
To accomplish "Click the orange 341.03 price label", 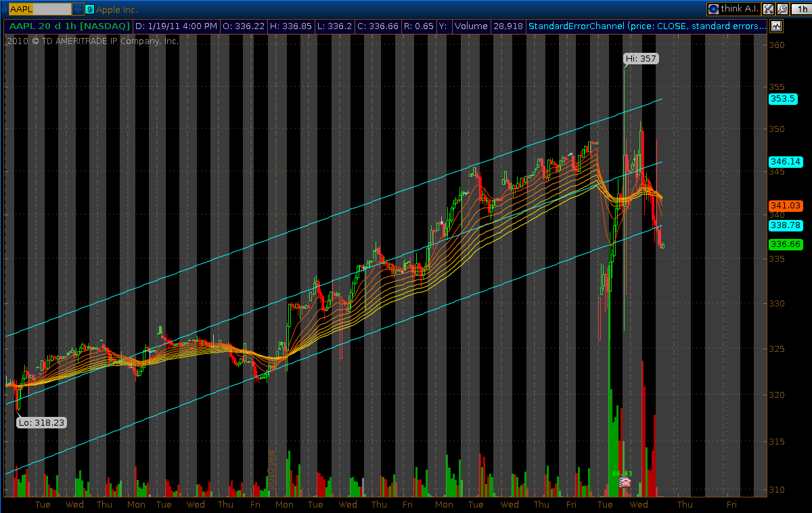I will [785, 206].
